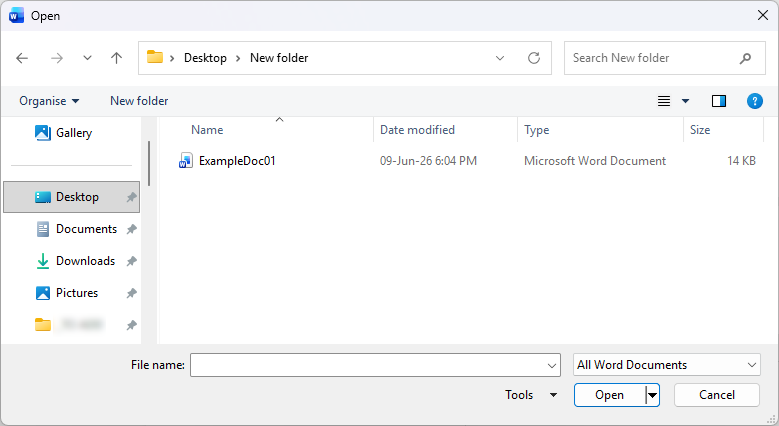
Task: Click the pin icon beside Downloads
Action: (x=131, y=261)
